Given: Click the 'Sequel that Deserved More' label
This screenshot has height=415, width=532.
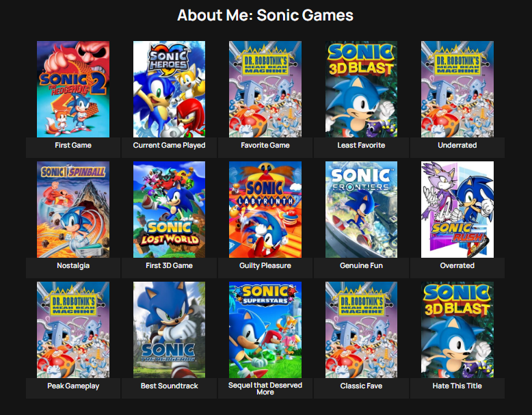Looking at the screenshot, I should click(265, 388).
